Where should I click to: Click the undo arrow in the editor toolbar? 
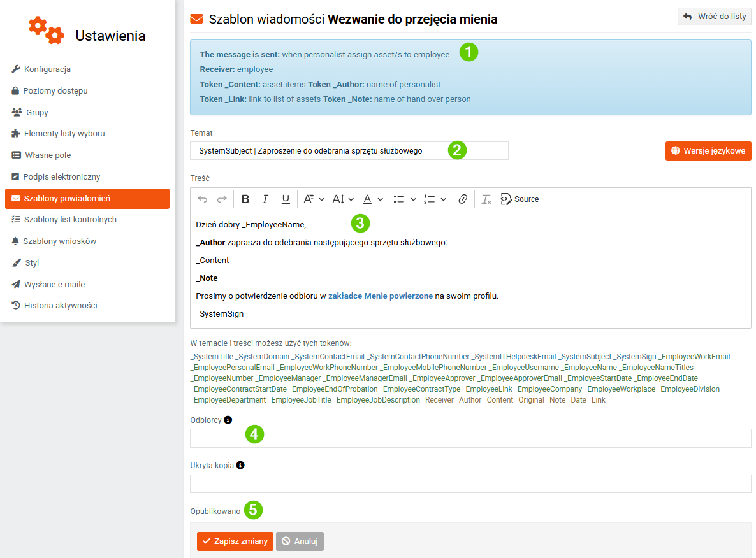(203, 199)
